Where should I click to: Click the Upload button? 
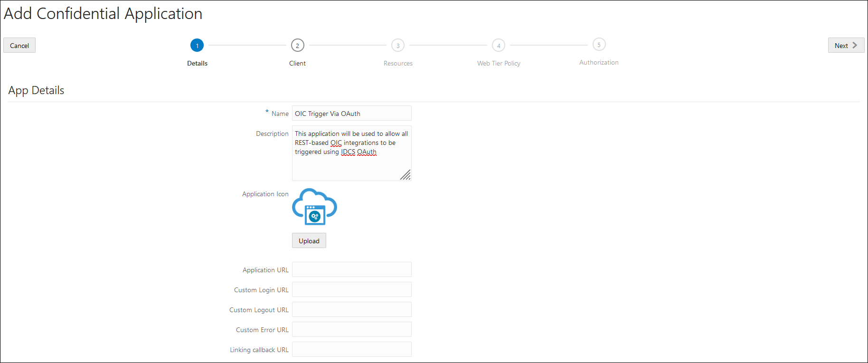point(309,241)
